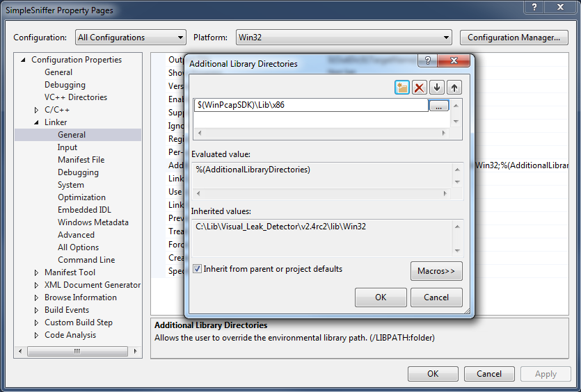581x392 pixels.
Task: Click OK in the Property Pages window
Action: click(433, 374)
